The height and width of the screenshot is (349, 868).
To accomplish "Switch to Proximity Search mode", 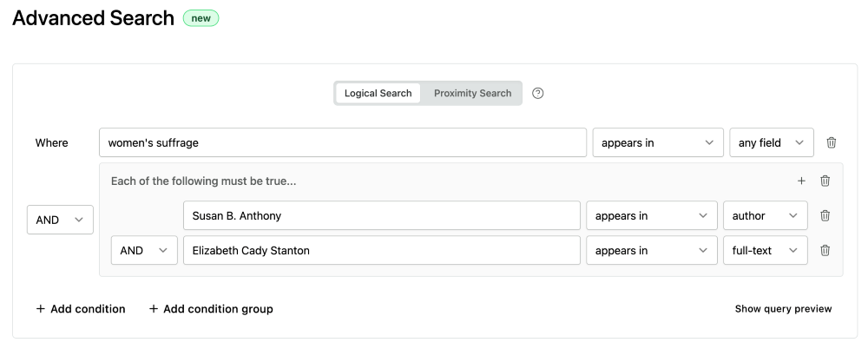I will tap(472, 94).
